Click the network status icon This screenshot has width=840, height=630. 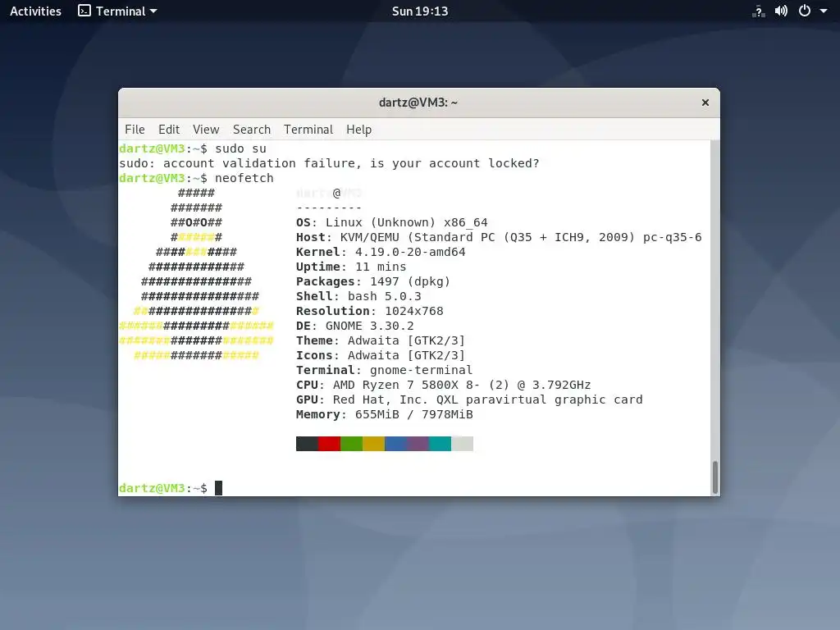click(758, 11)
